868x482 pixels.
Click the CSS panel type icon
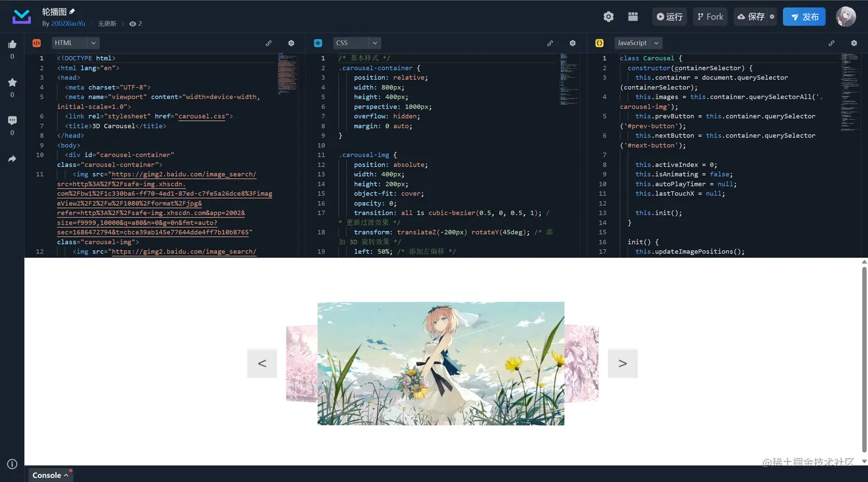pos(318,43)
